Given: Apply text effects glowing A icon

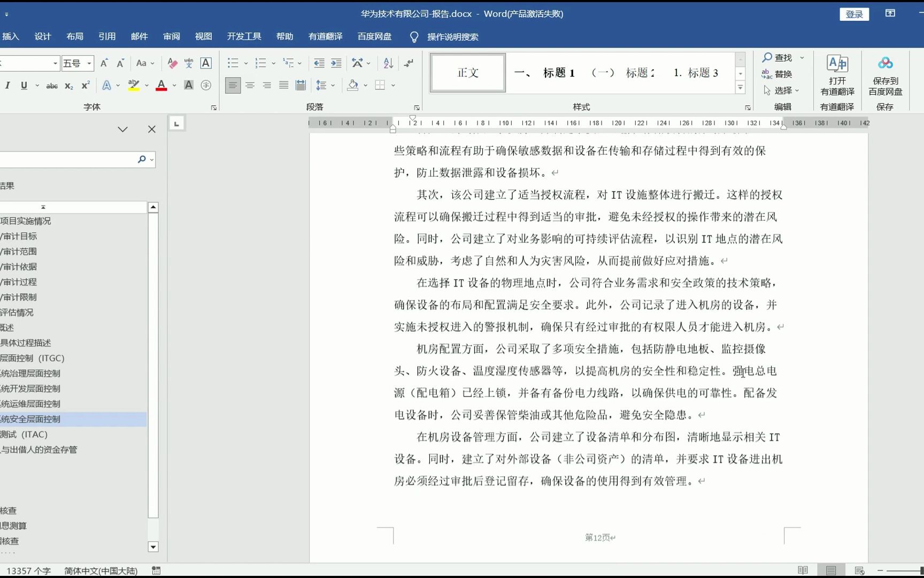Looking at the screenshot, I should pyautogui.click(x=107, y=86).
